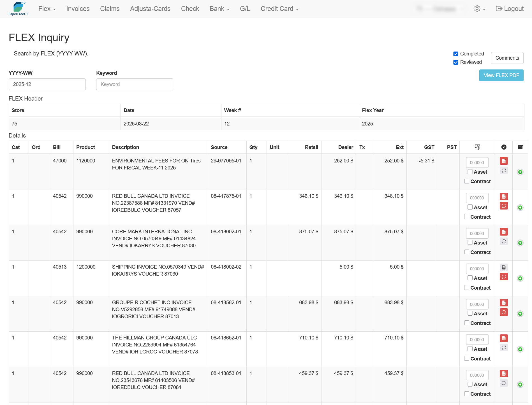Go to the Invoices menu
The image size is (532, 405).
tap(78, 9)
